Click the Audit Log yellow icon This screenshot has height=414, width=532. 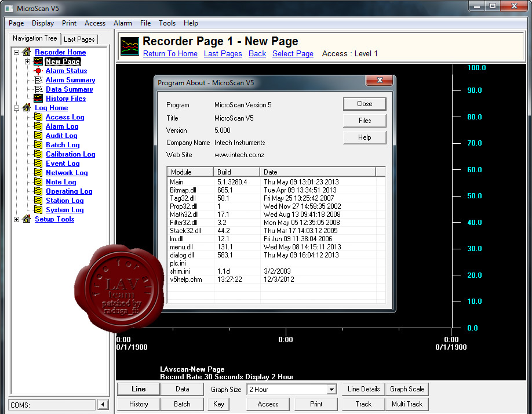tap(38, 136)
